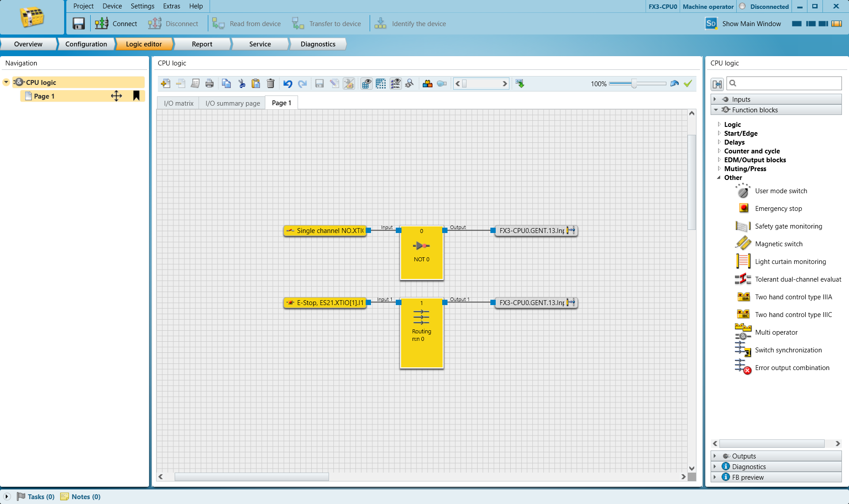Click the add new page icon

(x=165, y=84)
